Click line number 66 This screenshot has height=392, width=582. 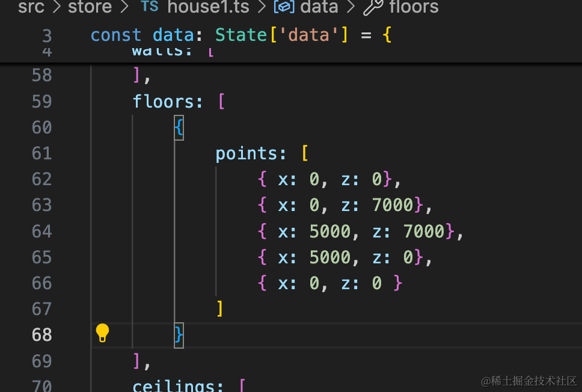point(41,284)
